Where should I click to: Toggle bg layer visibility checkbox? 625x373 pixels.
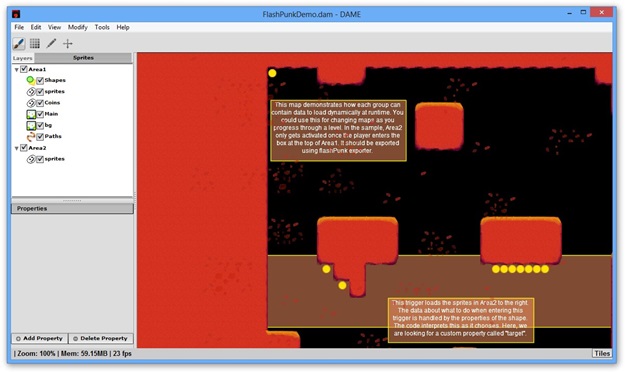[x=40, y=125]
